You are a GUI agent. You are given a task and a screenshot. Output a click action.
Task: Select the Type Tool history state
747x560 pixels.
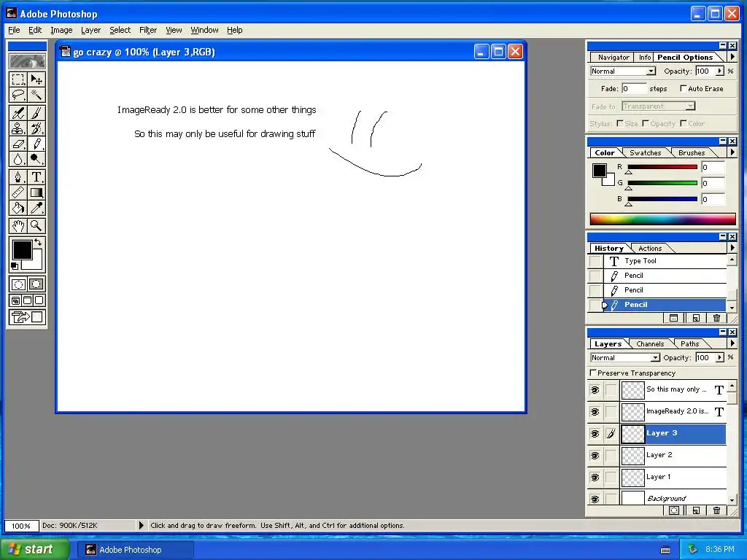point(665,261)
